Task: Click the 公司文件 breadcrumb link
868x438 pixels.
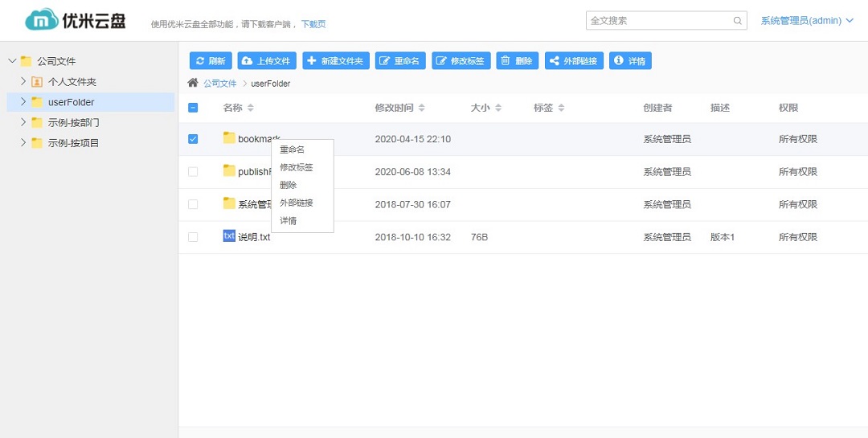Action: pos(219,84)
